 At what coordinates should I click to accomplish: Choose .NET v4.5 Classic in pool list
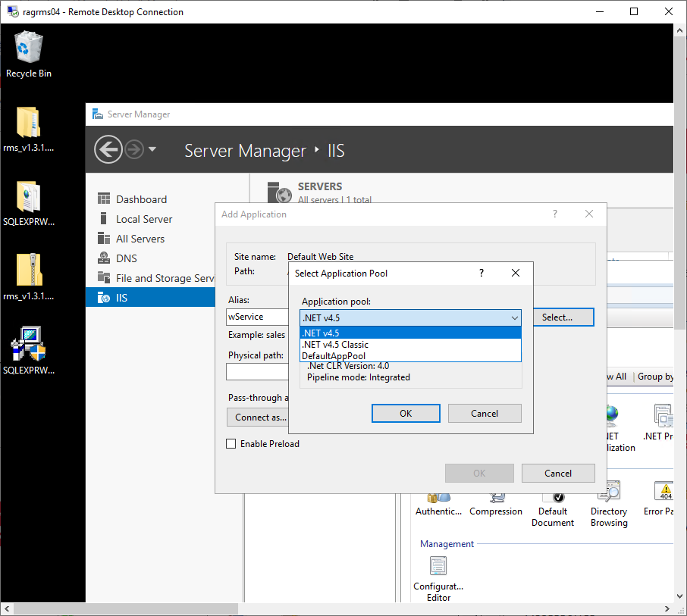410,345
